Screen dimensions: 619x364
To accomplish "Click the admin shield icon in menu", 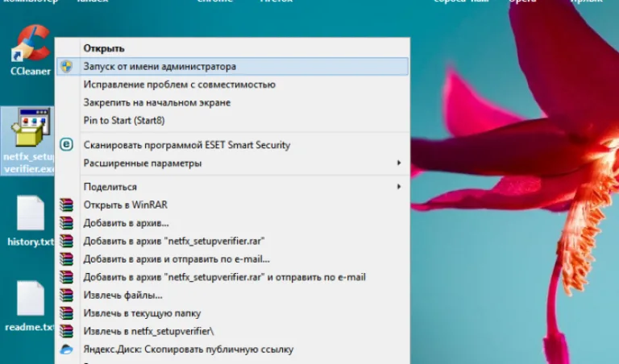I will pyautogui.click(x=66, y=66).
